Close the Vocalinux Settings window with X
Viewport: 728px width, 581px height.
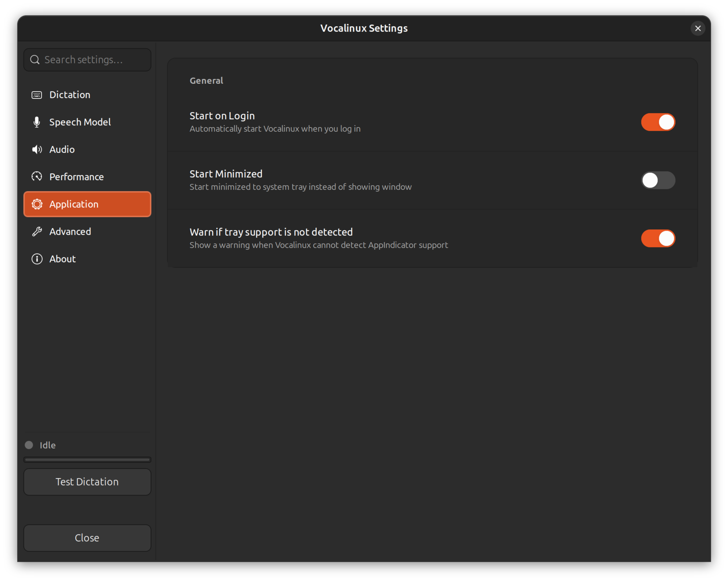coord(698,28)
